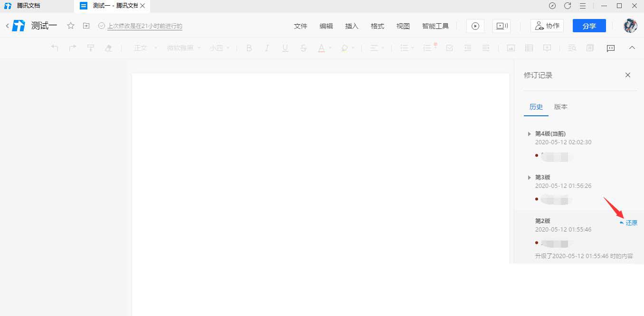Click the timestamp 2020-05-12 02:02:30
The height and width of the screenshot is (316, 644).
pos(563,142)
